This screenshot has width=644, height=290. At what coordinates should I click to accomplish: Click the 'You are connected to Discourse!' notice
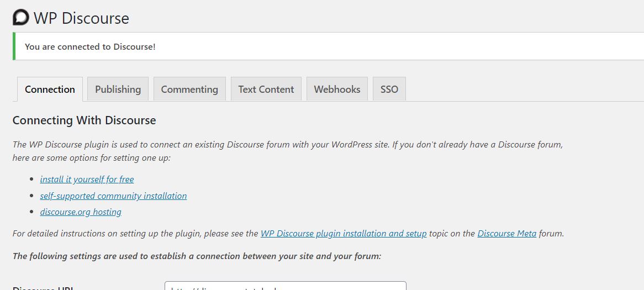click(329, 46)
